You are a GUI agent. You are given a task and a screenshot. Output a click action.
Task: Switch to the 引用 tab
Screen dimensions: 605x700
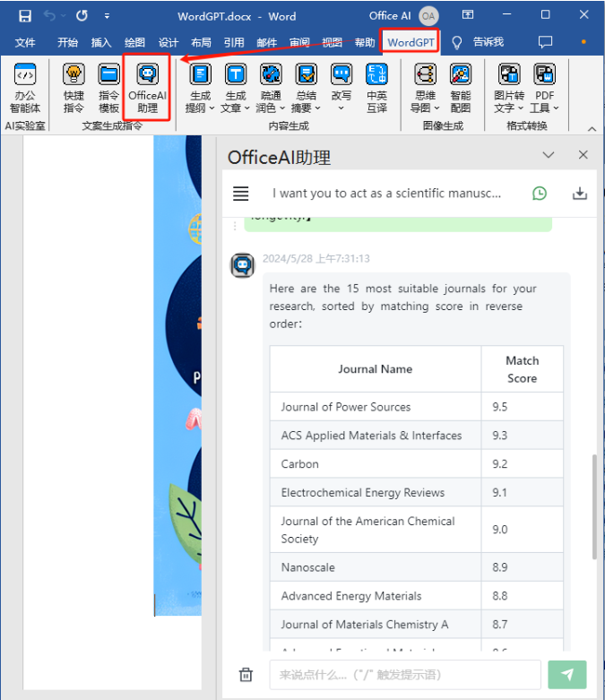click(234, 42)
